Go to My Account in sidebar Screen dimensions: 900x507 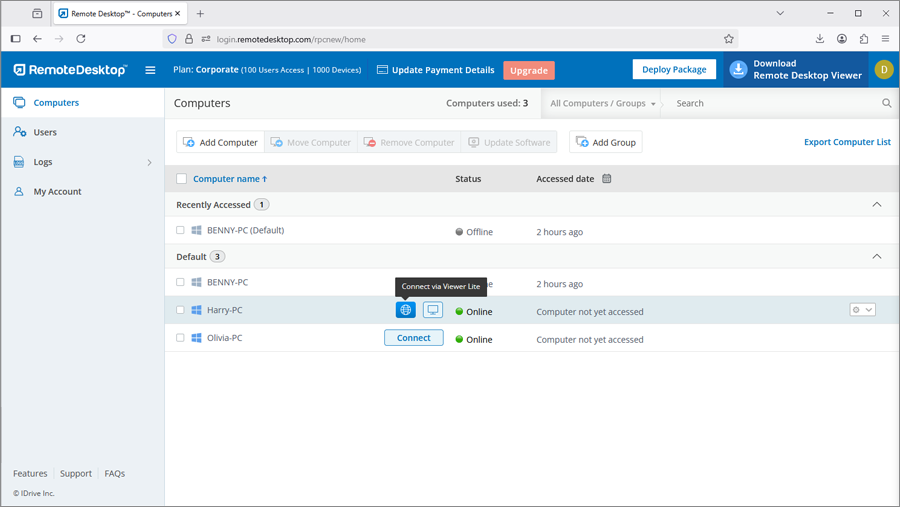[x=57, y=191]
